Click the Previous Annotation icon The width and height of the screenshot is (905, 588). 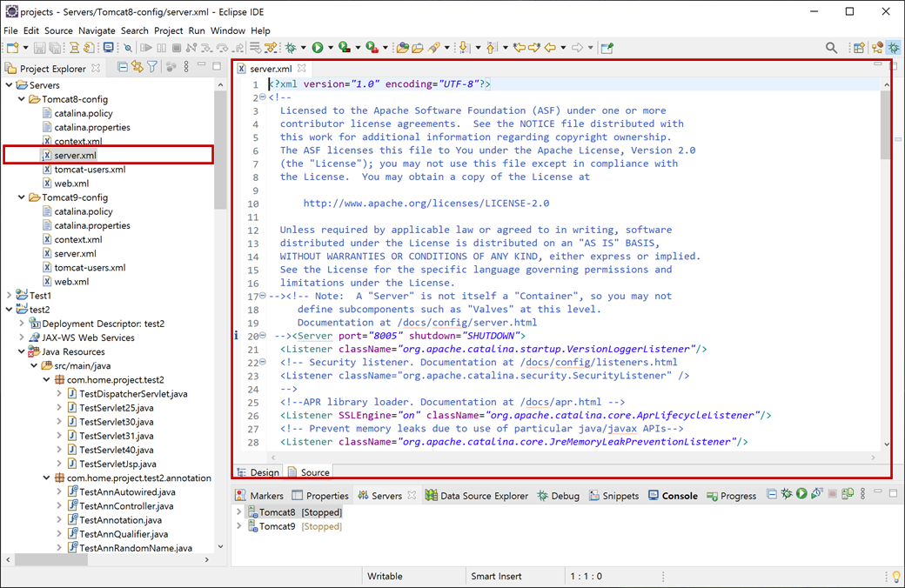point(491,48)
